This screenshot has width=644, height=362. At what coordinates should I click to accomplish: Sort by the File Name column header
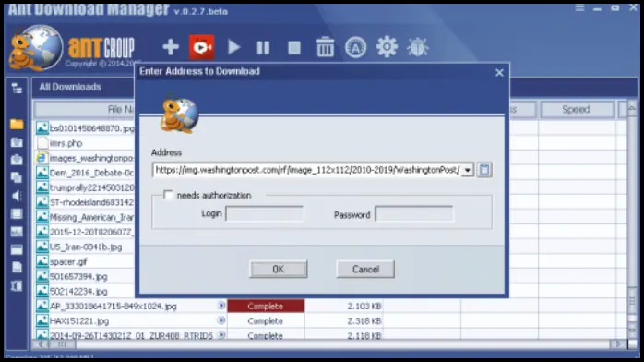coord(85,109)
